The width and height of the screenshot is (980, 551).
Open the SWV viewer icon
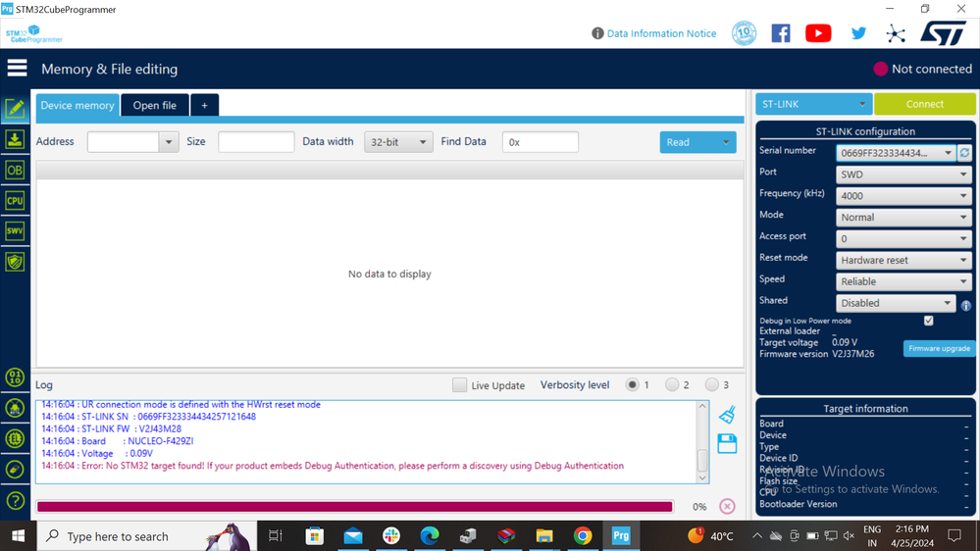pyautogui.click(x=15, y=231)
